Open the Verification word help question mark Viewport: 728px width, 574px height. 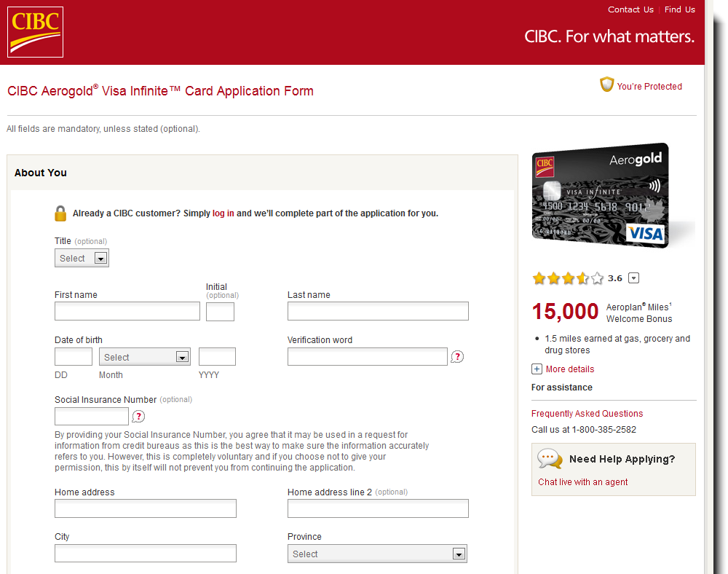457,356
